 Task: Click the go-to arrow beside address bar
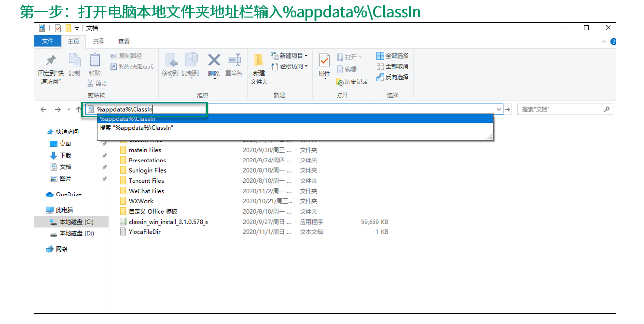508,109
